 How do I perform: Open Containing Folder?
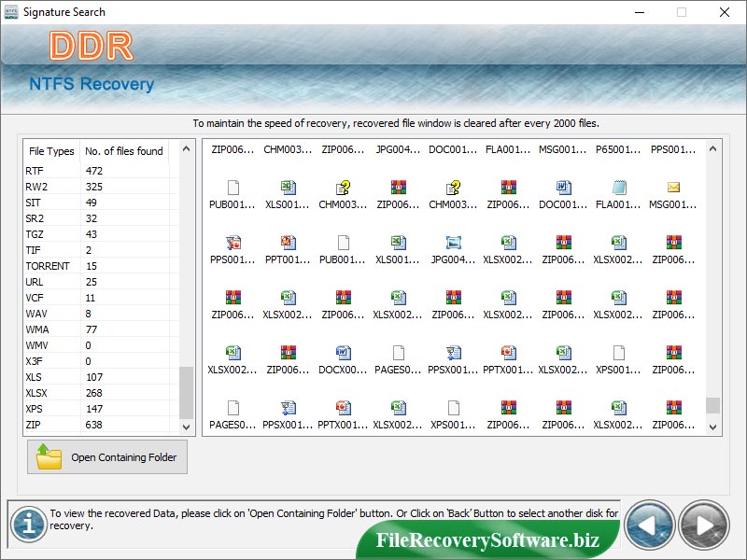tap(107, 457)
